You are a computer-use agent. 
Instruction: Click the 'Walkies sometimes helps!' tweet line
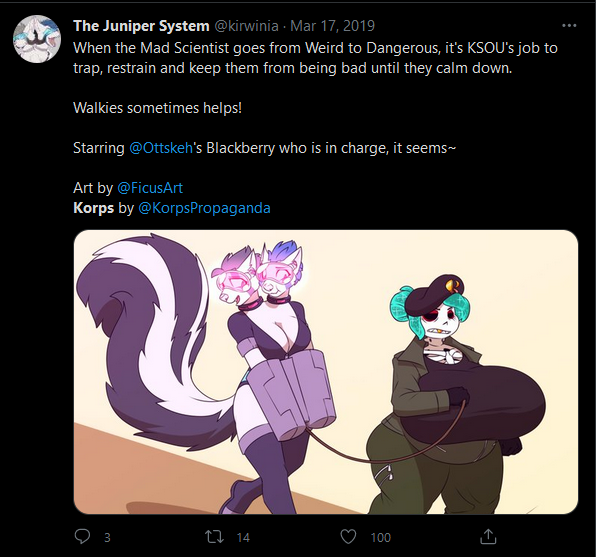click(157, 108)
